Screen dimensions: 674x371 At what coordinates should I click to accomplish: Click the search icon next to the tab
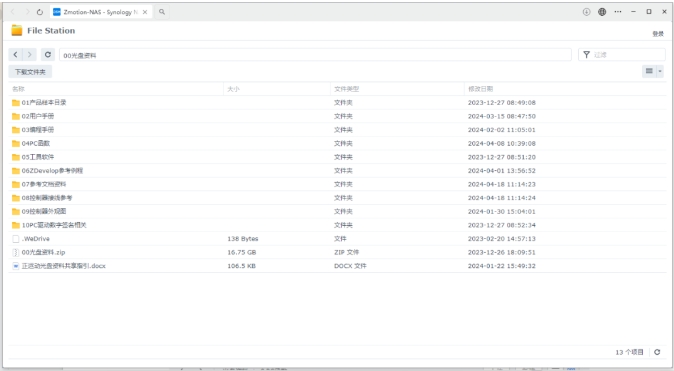click(x=162, y=12)
